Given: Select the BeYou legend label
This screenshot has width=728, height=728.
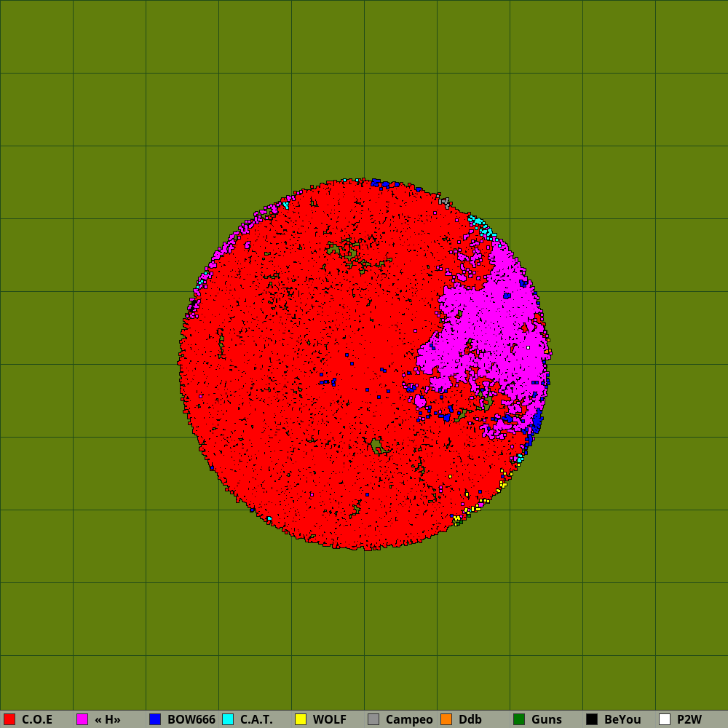Looking at the screenshot, I should [622, 719].
